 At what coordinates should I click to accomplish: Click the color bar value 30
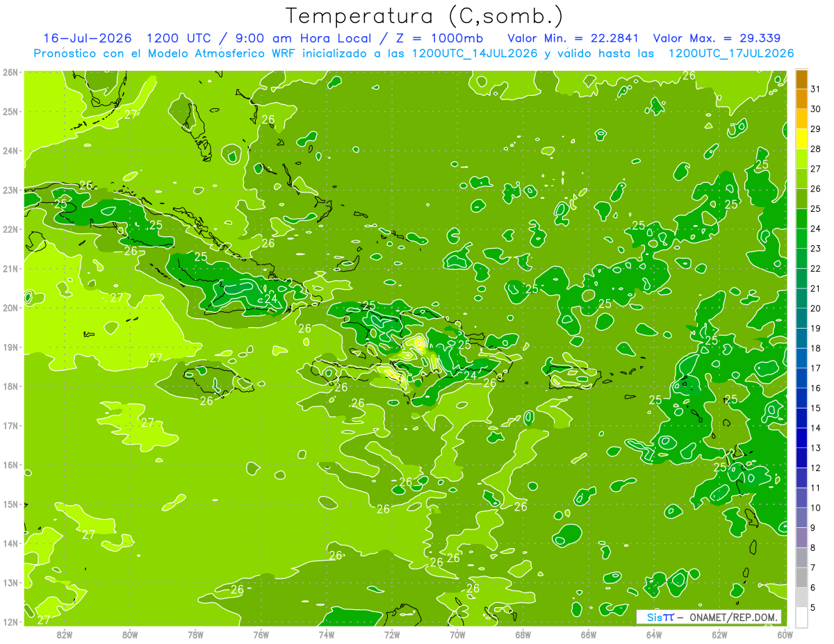(816, 109)
